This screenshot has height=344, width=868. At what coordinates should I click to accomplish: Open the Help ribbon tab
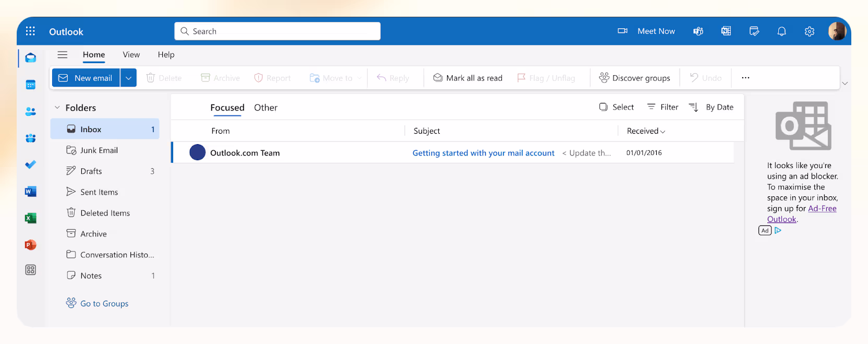click(x=166, y=55)
